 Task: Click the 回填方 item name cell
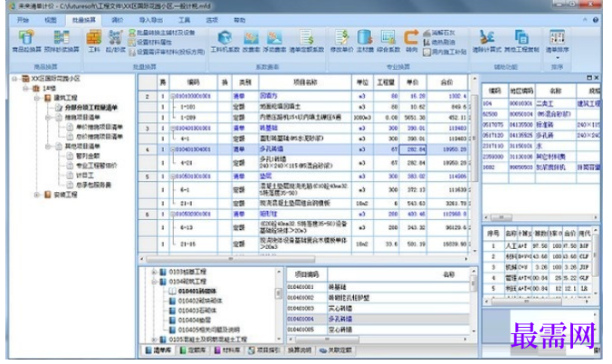pyautogui.click(x=305, y=96)
